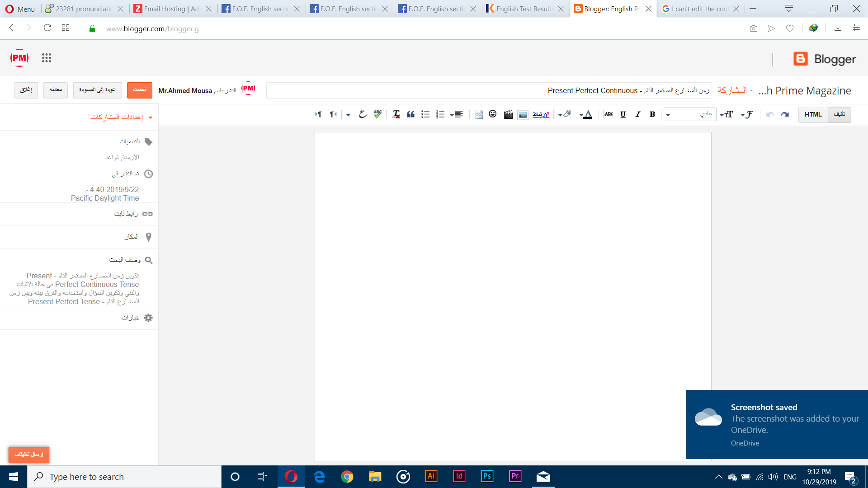Undo last edit
The width and height of the screenshot is (868, 488).
tap(770, 114)
